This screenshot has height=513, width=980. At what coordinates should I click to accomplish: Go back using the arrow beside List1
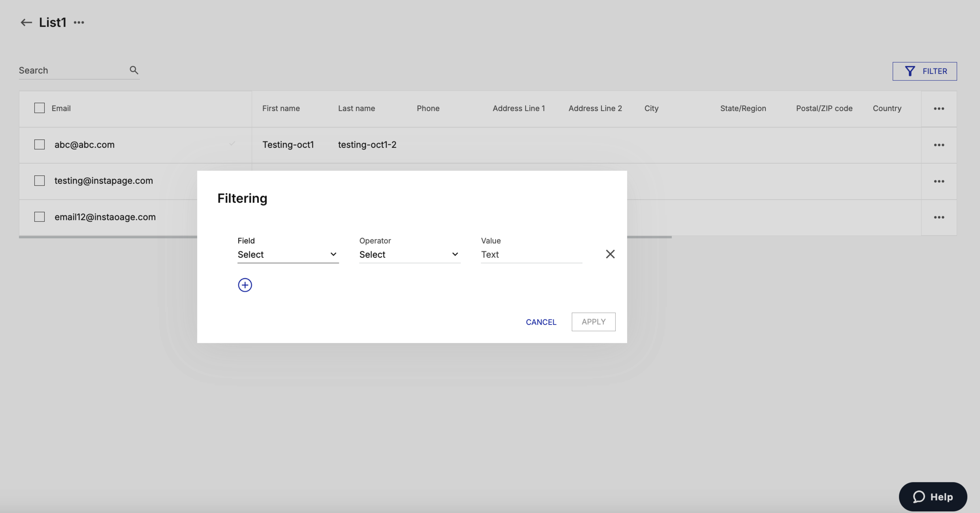(x=26, y=23)
